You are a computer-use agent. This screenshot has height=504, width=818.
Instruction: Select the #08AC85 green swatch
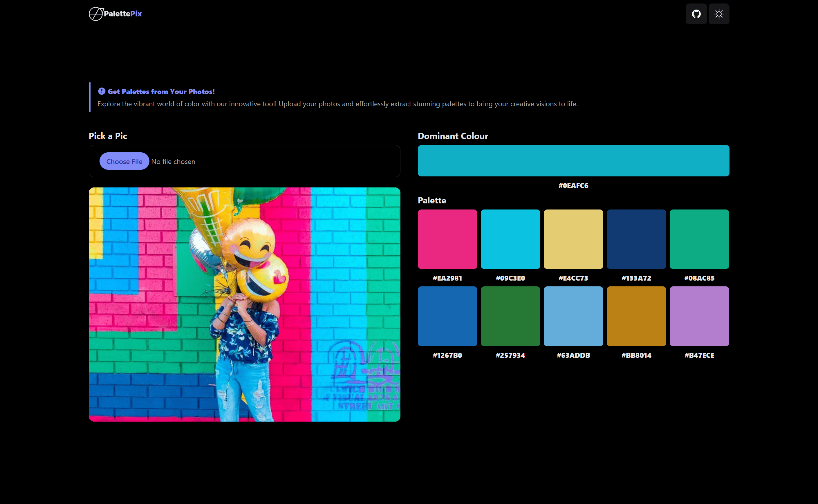[x=699, y=239]
